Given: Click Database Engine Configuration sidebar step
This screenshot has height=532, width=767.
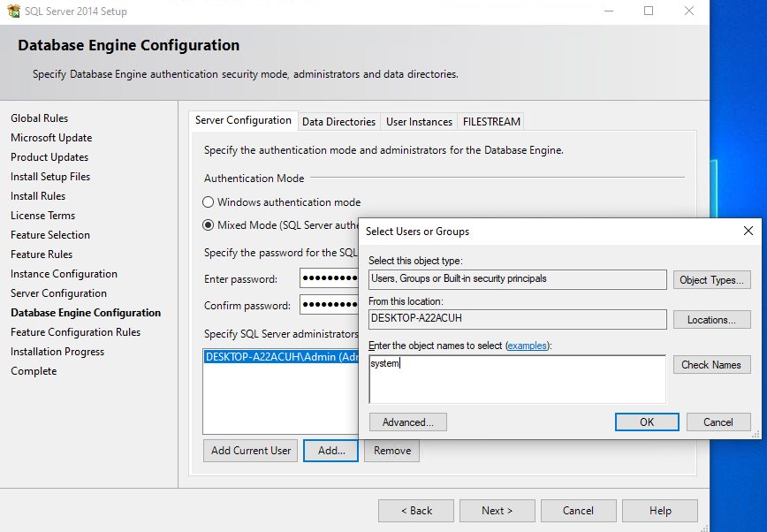Looking at the screenshot, I should pos(86,313).
